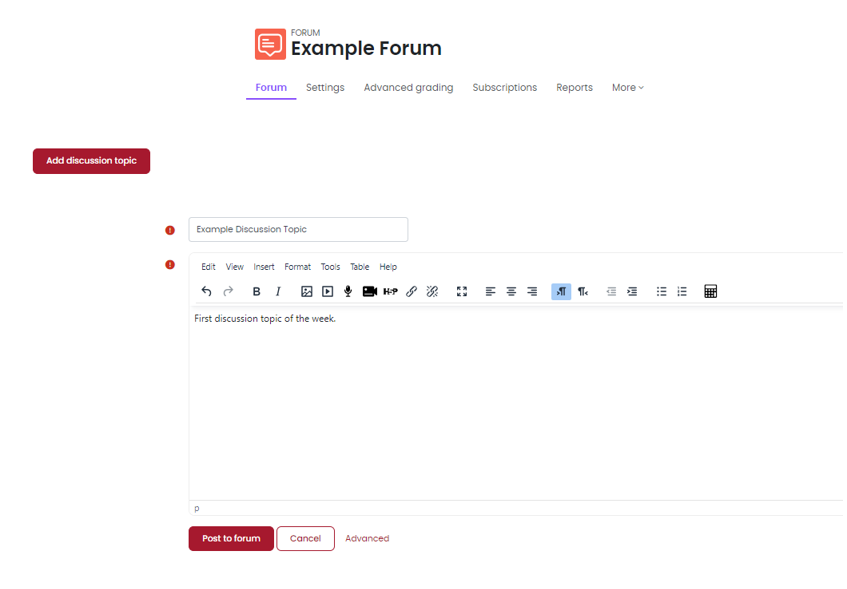Toggle italic formatting in the editor
The height and width of the screenshot is (589, 847).
277,291
